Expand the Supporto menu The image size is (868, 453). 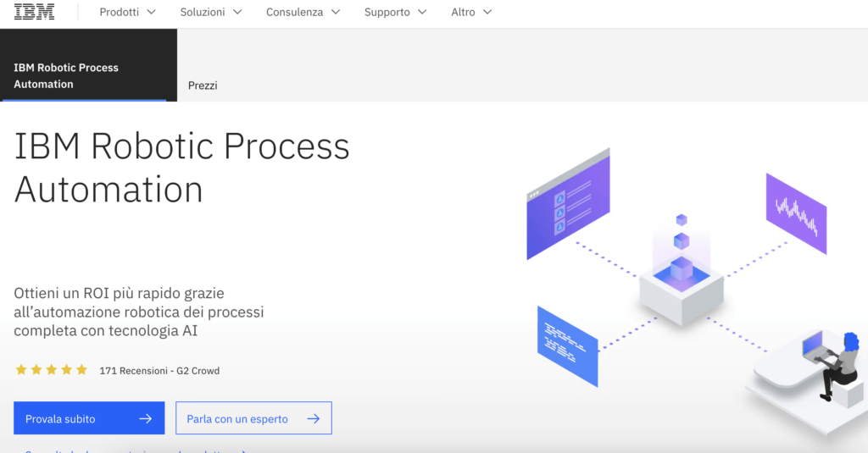(395, 13)
